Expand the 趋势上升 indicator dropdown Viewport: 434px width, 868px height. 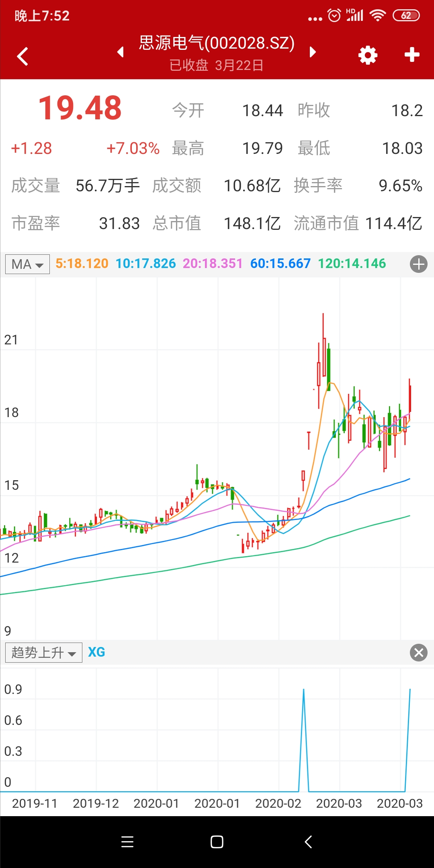point(43,652)
